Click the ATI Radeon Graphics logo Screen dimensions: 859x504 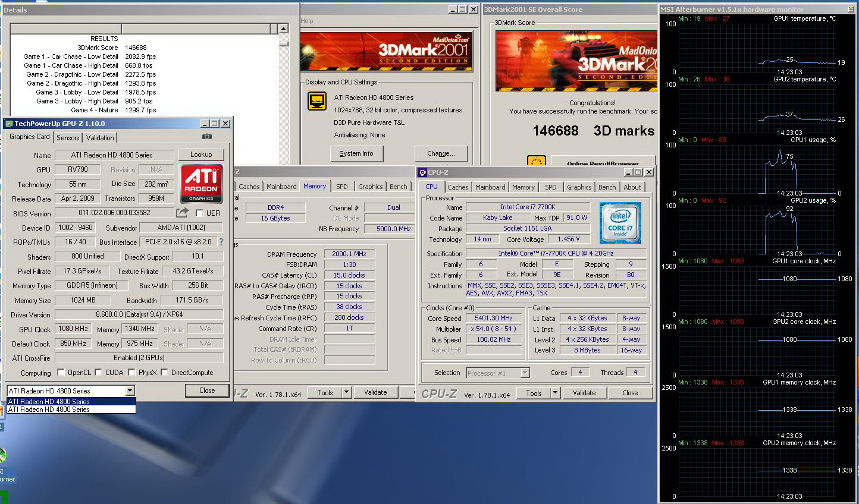click(201, 184)
